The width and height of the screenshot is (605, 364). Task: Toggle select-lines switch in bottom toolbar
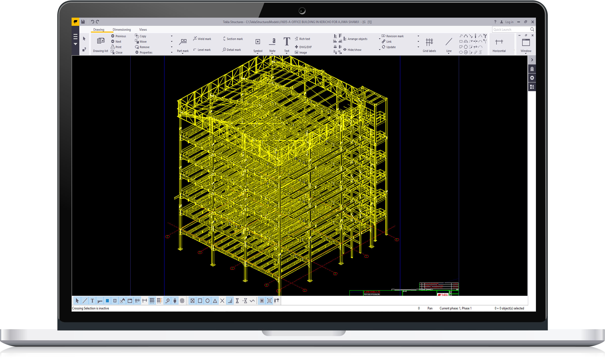click(85, 301)
